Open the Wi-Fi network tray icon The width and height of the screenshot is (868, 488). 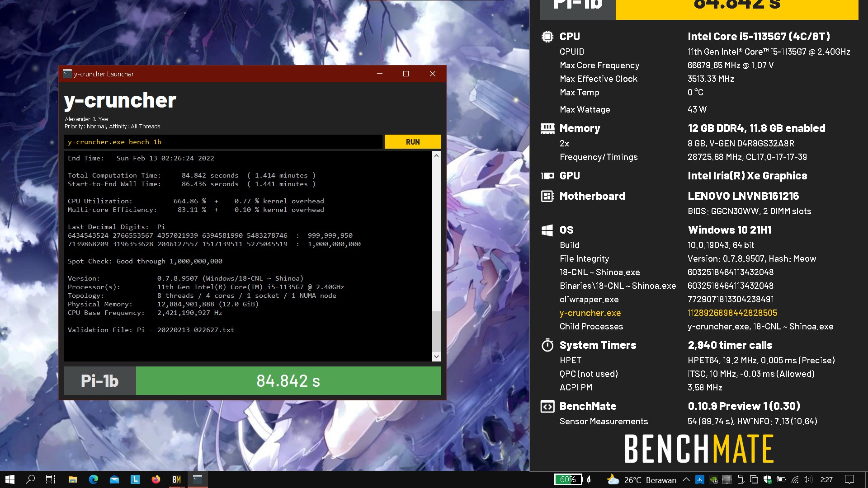[x=795, y=479]
